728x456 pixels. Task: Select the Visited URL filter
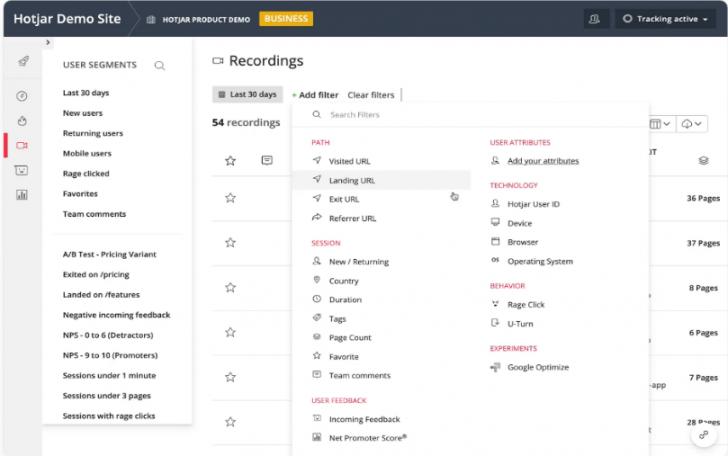pos(349,161)
